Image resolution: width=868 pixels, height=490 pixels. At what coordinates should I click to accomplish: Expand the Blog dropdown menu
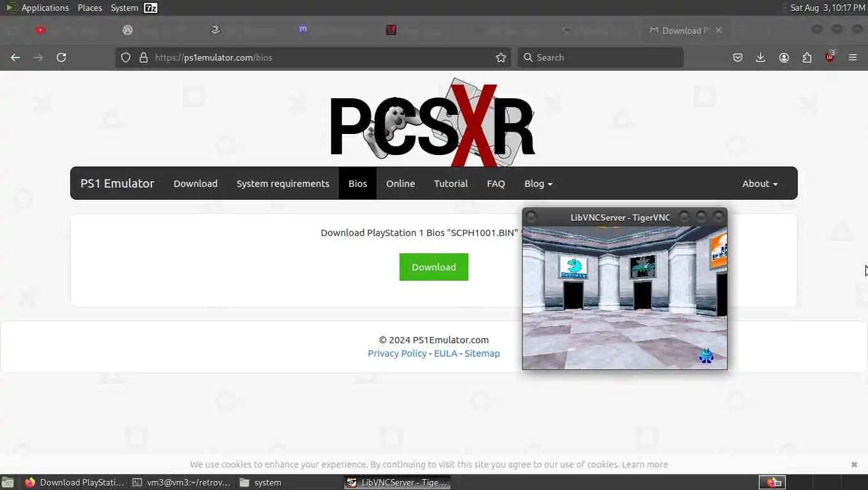pyautogui.click(x=538, y=183)
